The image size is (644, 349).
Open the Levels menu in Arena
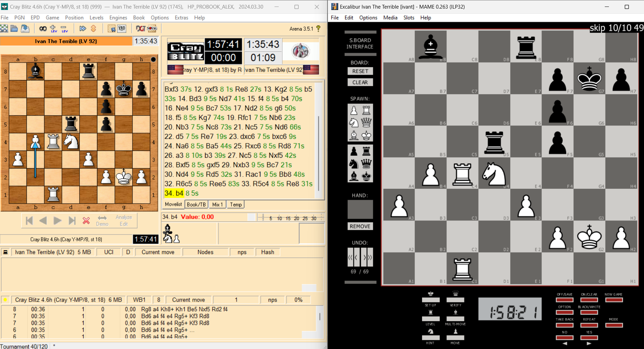point(96,18)
